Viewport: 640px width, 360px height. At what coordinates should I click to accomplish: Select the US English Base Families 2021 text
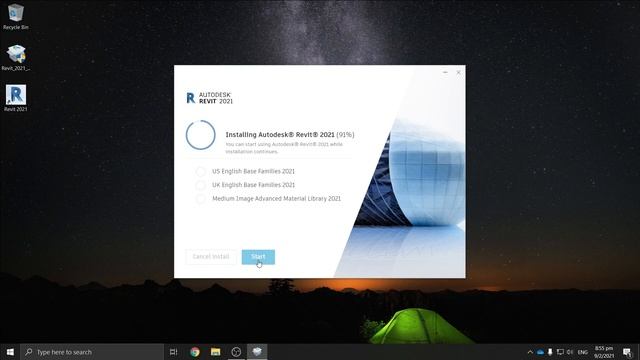coord(253,171)
